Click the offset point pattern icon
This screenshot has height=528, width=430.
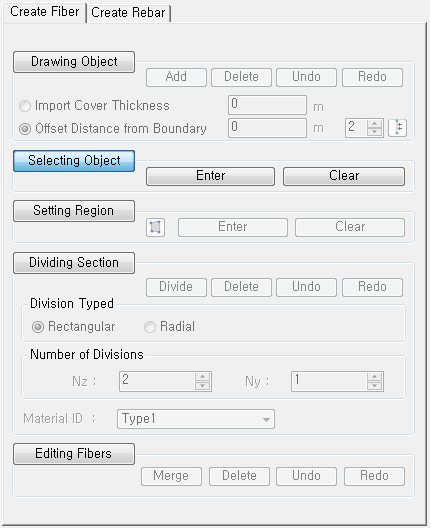397,128
